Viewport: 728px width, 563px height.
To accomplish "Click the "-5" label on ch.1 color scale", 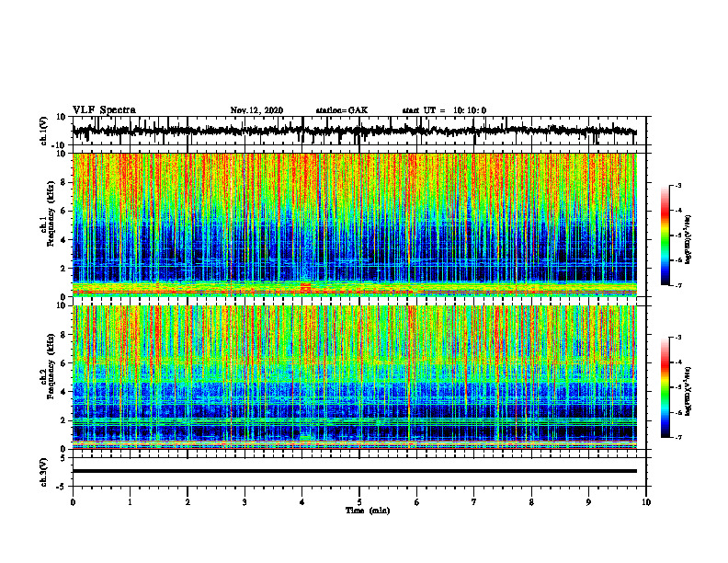I will pos(677,236).
